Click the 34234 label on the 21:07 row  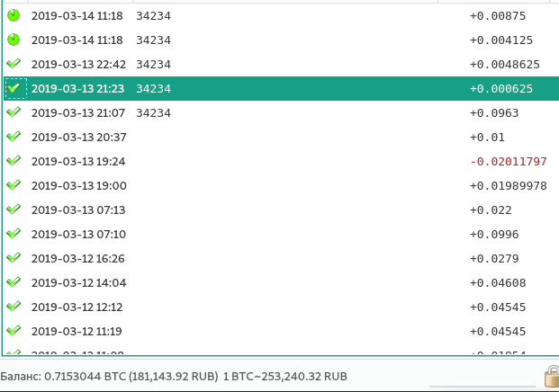pyautogui.click(x=153, y=112)
